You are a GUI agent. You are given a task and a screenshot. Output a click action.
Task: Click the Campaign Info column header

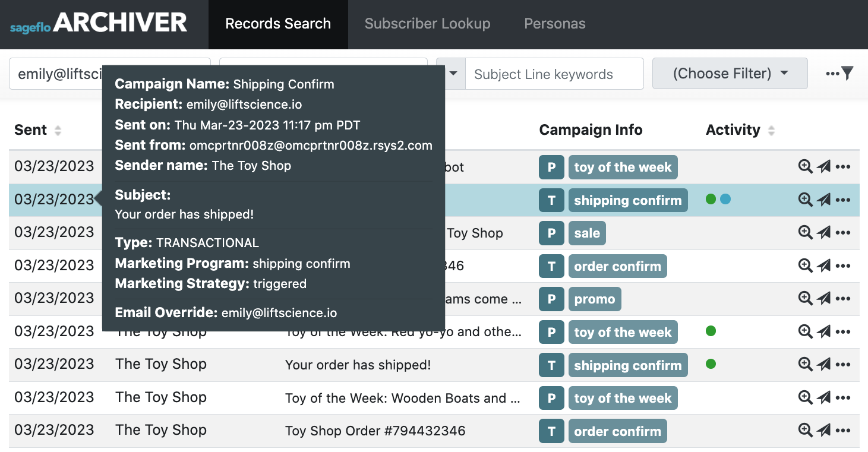point(591,130)
